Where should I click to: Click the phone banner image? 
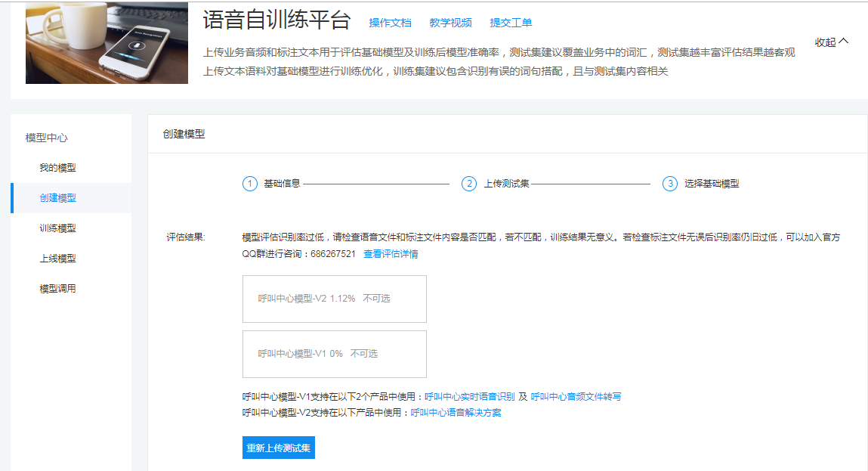pyautogui.click(x=107, y=42)
